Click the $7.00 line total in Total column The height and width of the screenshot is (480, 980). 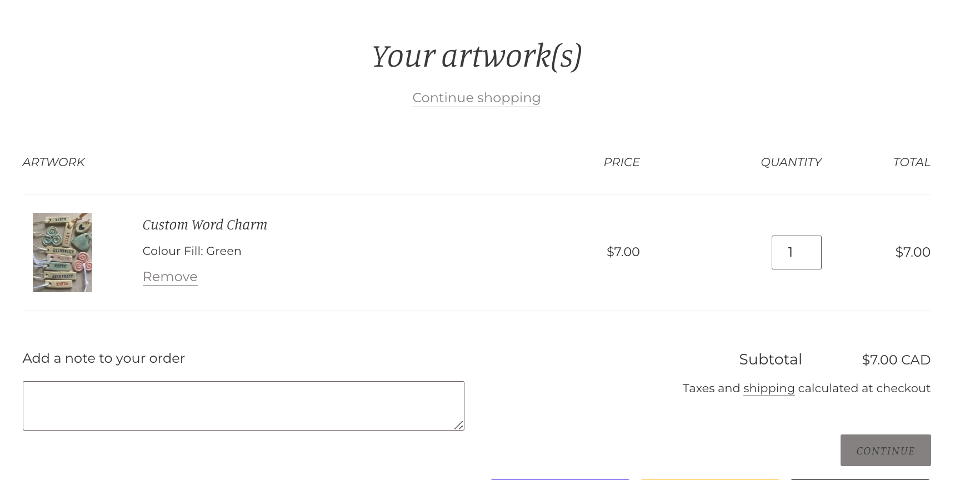(x=912, y=252)
